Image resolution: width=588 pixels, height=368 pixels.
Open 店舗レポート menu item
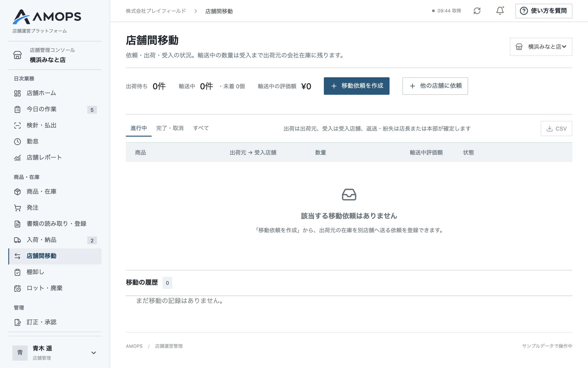(55, 158)
